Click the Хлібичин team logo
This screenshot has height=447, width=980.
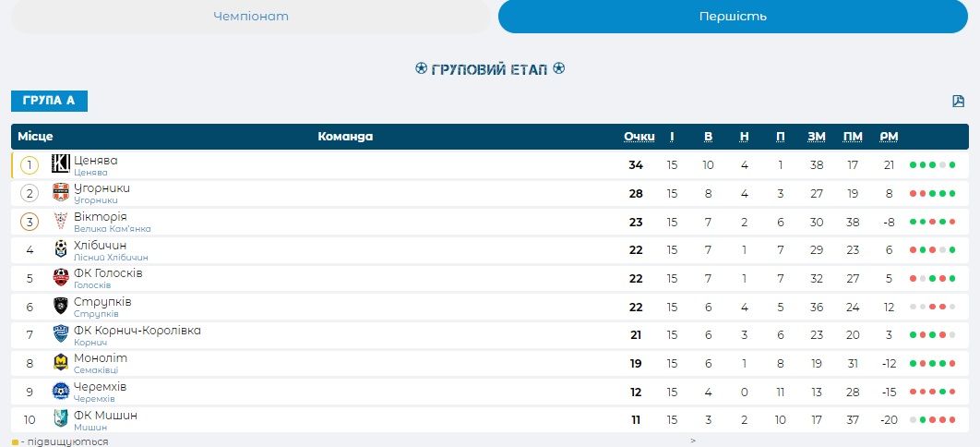point(61,248)
